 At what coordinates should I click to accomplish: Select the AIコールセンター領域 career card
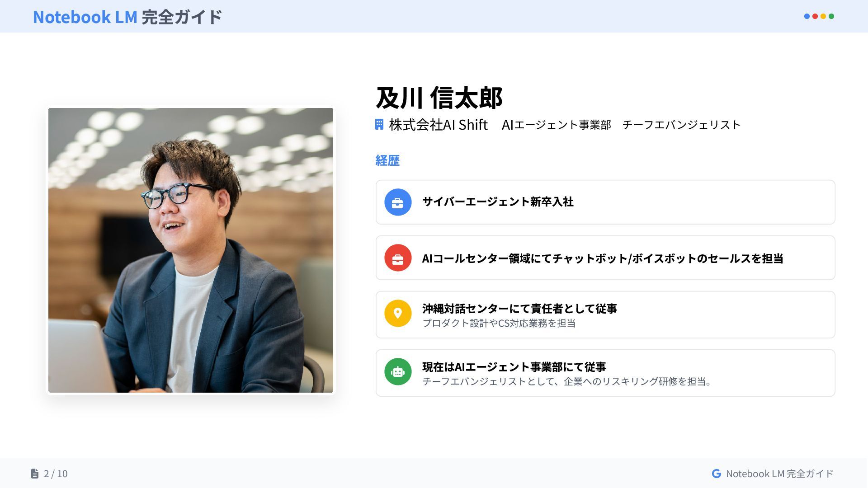[x=605, y=258]
